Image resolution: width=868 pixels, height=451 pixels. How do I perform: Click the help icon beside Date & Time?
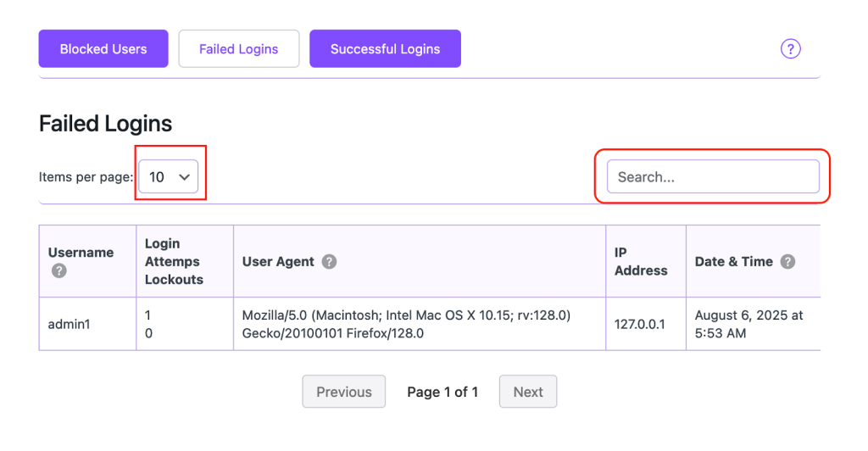(x=787, y=262)
